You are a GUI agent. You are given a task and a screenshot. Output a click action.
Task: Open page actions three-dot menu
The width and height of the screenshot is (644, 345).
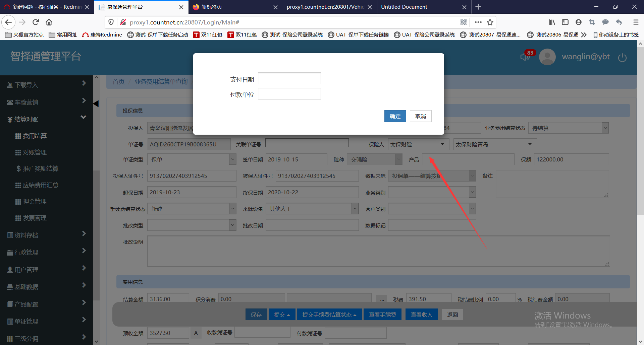478,22
